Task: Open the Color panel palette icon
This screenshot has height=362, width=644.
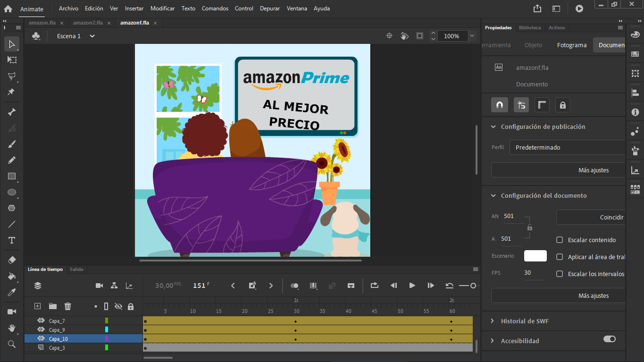Action: pyautogui.click(x=636, y=34)
